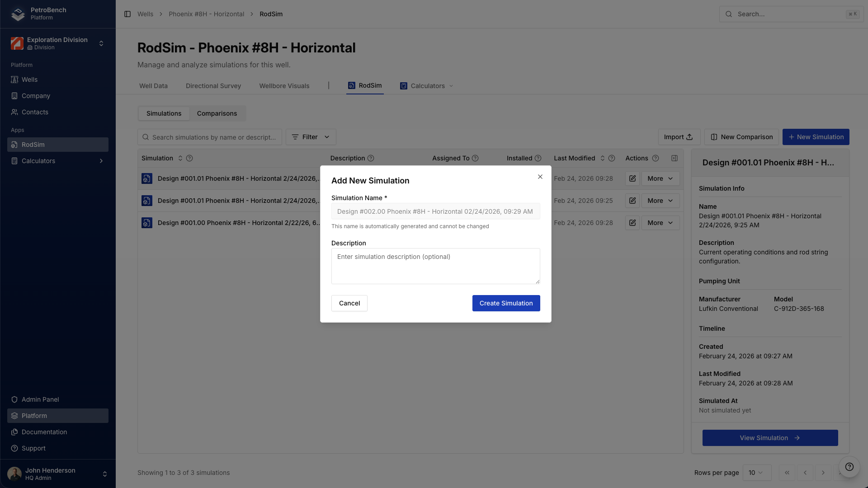Open the Directional Survey tab

(x=213, y=86)
